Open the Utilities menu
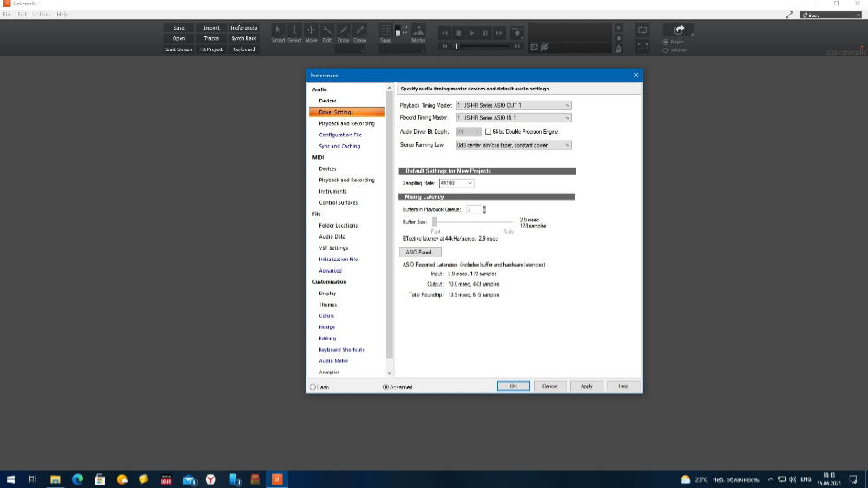Image resolution: width=868 pixels, height=488 pixels. click(x=41, y=15)
